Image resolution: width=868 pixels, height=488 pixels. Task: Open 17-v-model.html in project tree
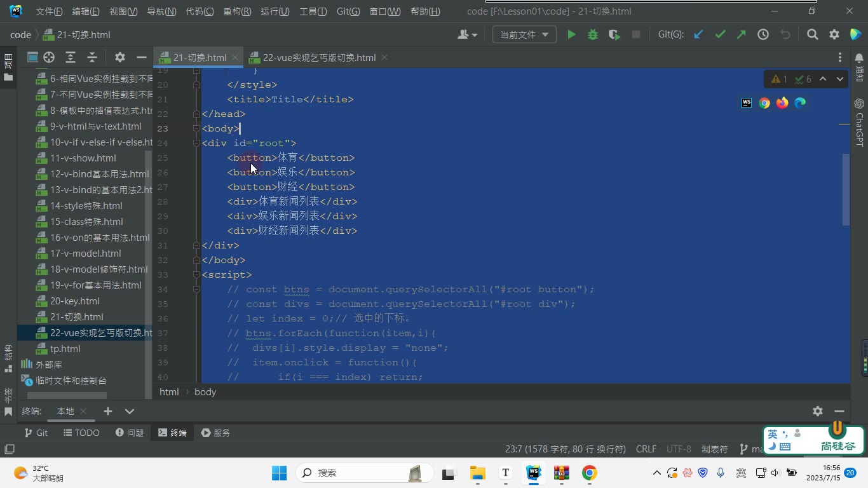(x=85, y=254)
